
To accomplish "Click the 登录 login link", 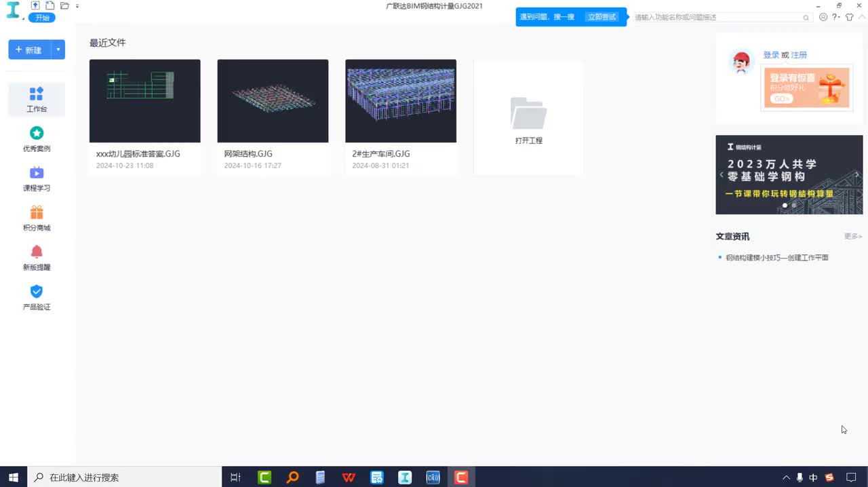I will pyautogui.click(x=771, y=55).
